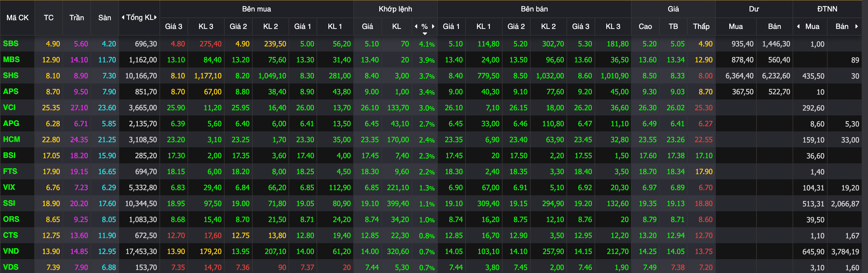The image size is (868, 273).
Task: Click left arrow beside Tổng KL header
Action: click(123, 17)
